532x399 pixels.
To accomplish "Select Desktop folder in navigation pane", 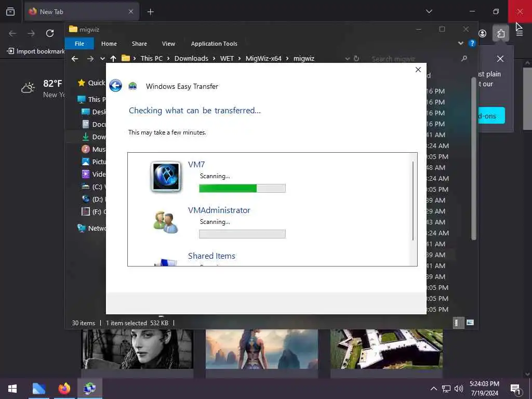I will [x=94, y=112].
